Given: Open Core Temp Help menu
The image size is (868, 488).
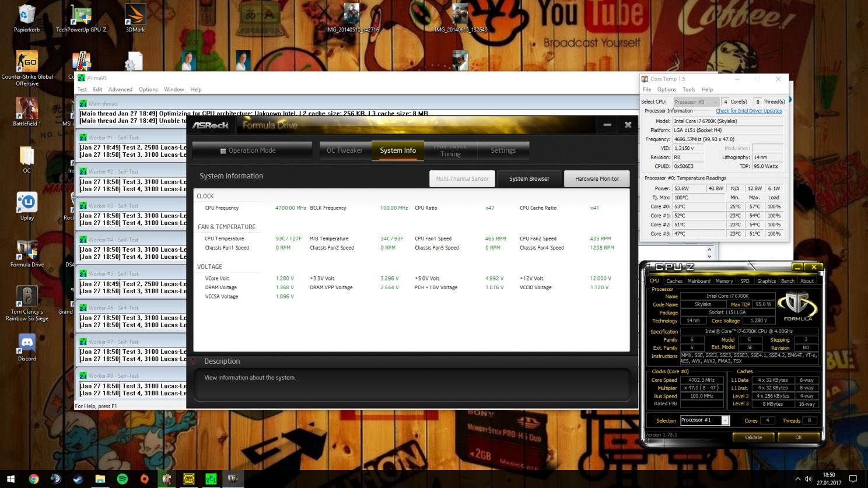Looking at the screenshot, I should pos(707,89).
